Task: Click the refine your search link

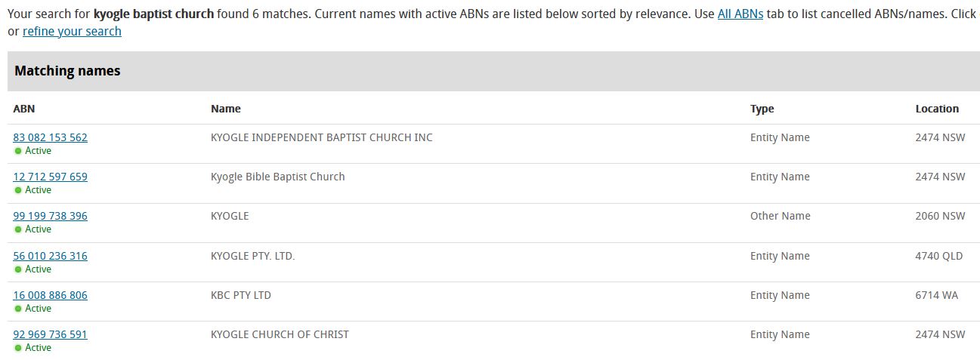Action: (x=72, y=31)
